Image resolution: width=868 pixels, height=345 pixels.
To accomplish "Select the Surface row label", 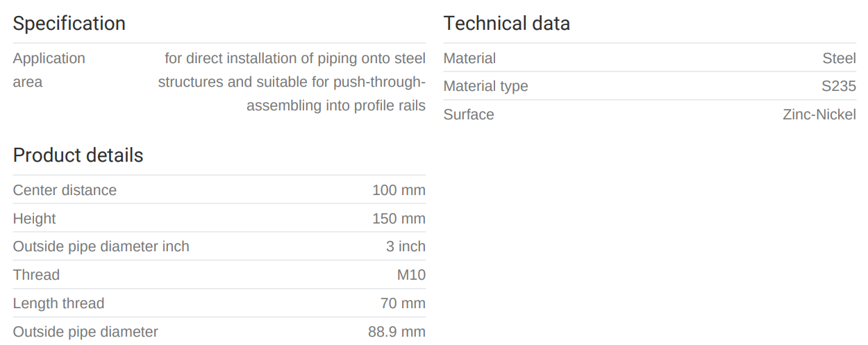I will coord(469,115).
